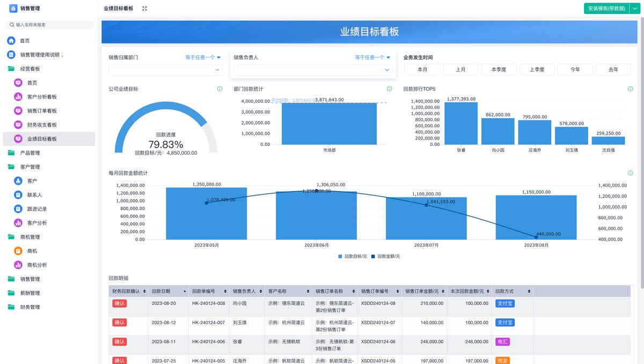Click the info icon on 公司业绩目标 chart
This screenshot has height=364, width=644.
(x=219, y=89)
